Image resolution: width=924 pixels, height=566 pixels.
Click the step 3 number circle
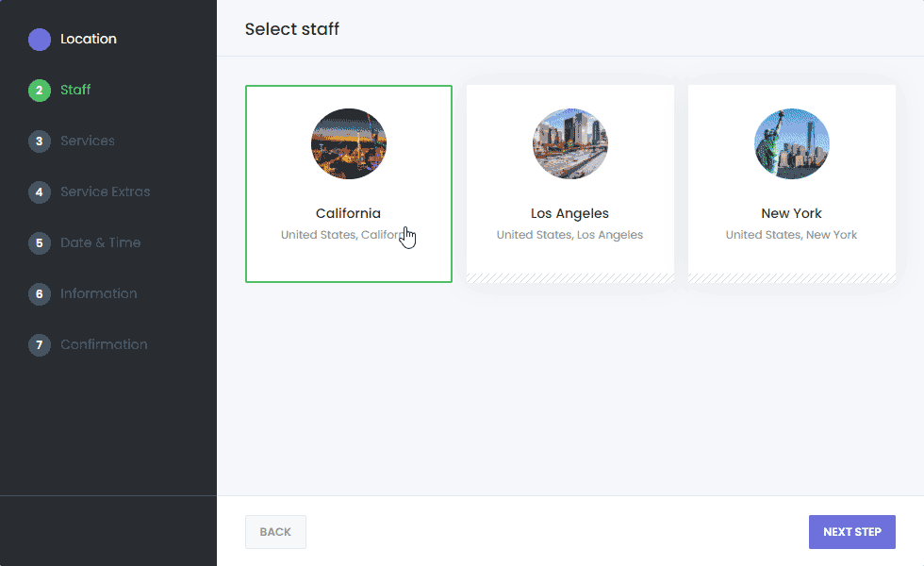(x=40, y=141)
